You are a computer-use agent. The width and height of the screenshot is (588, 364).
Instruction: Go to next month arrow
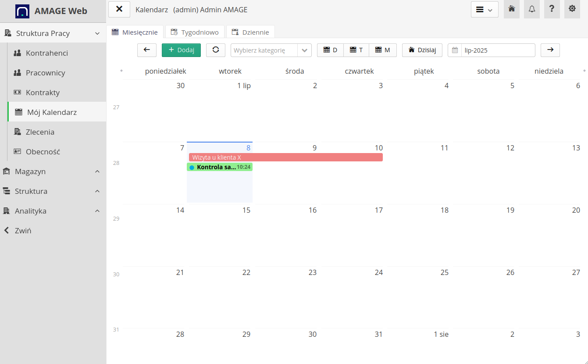pyautogui.click(x=550, y=50)
